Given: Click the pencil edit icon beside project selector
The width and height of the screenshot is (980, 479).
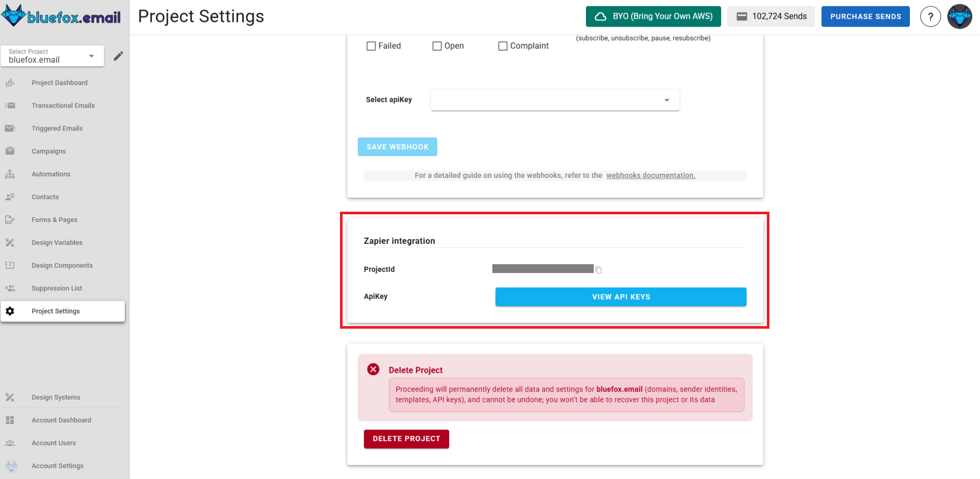Looking at the screenshot, I should click(x=118, y=56).
